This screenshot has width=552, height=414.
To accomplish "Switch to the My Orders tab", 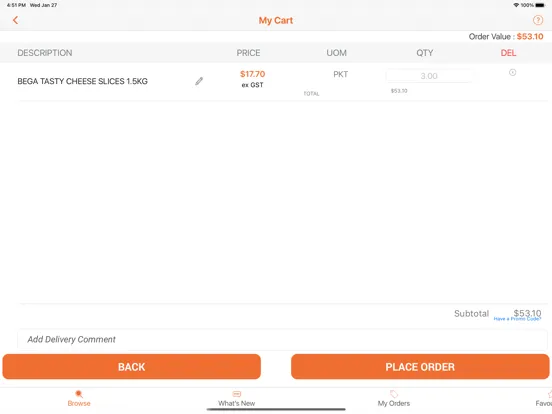I will (394, 399).
